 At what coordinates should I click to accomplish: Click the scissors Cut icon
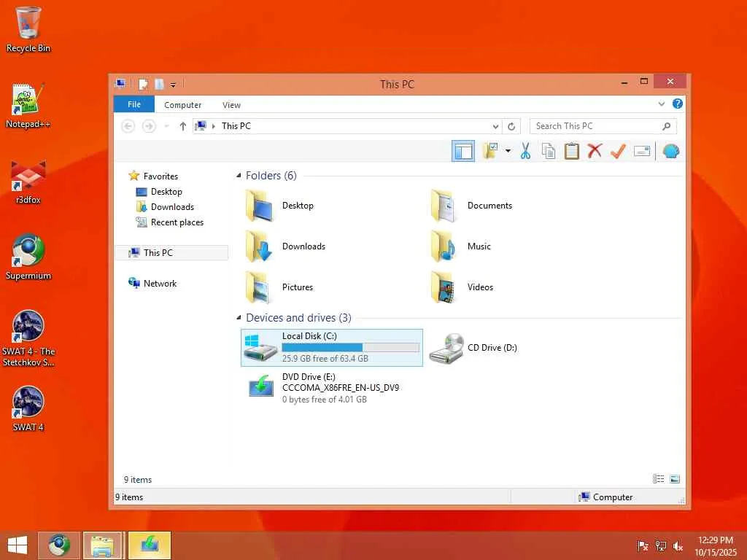click(x=525, y=151)
